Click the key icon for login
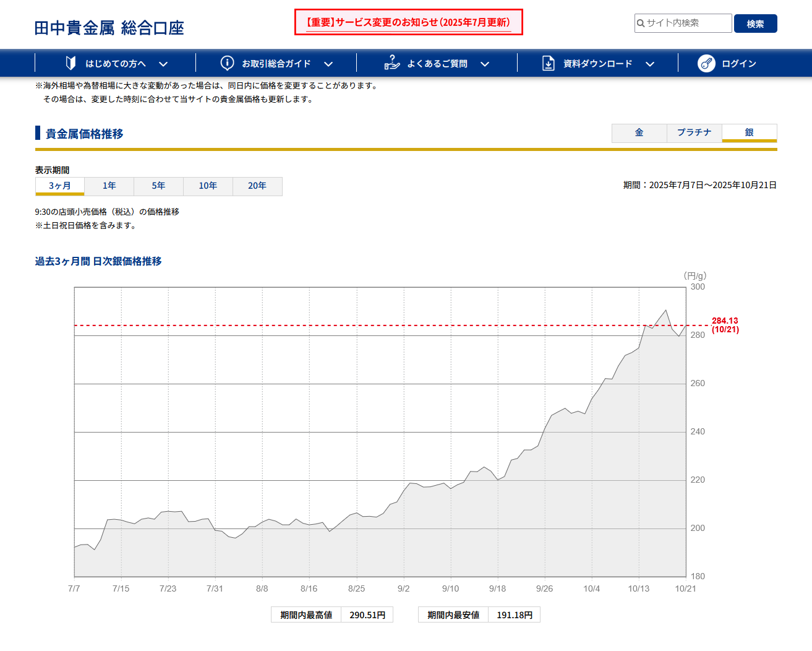 tap(706, 63)
